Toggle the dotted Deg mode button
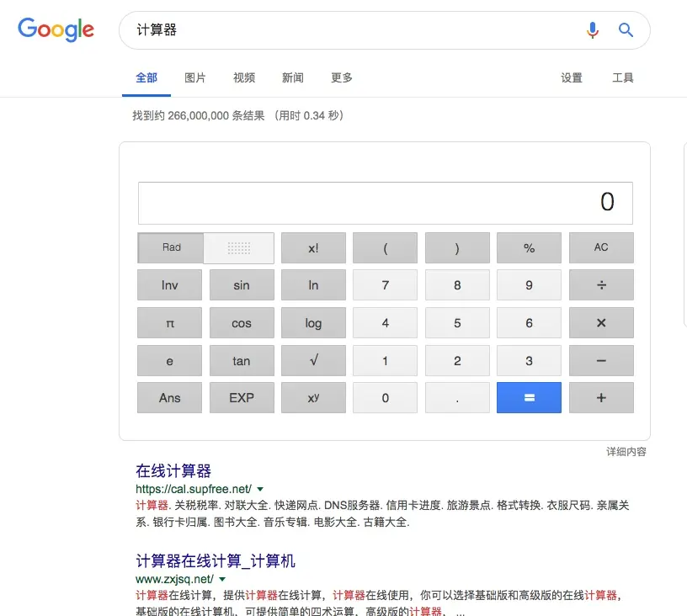This screenshot has width=687, height=616. [x=239, y=247]
